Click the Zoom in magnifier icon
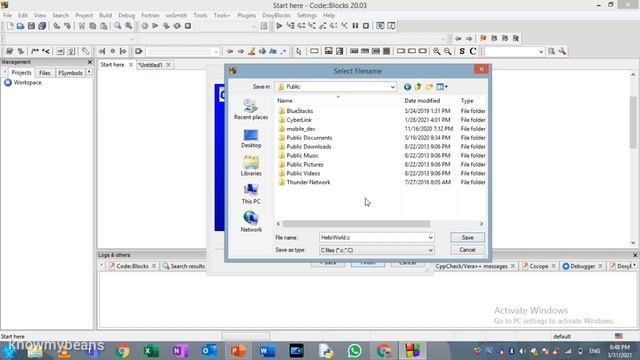640x360 pixels. point(437,51)
